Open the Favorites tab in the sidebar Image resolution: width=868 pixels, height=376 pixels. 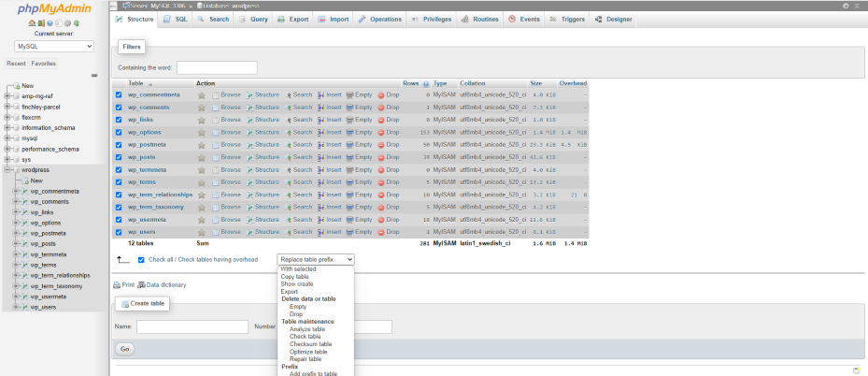pyautogui.click(x=43, y=64)
